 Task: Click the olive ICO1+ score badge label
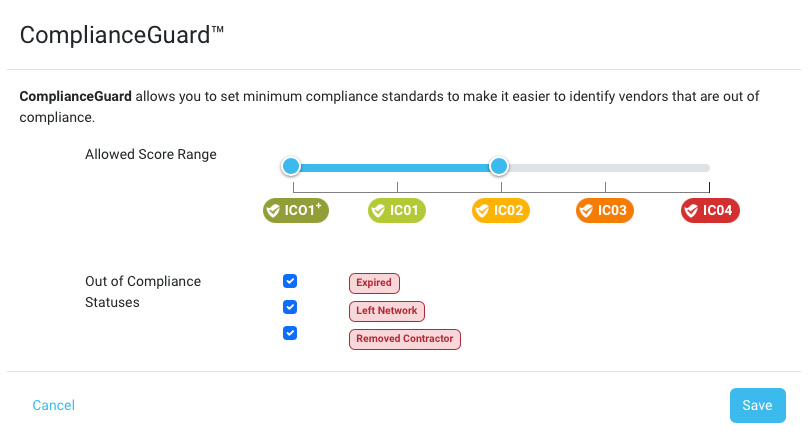[304, 211]
